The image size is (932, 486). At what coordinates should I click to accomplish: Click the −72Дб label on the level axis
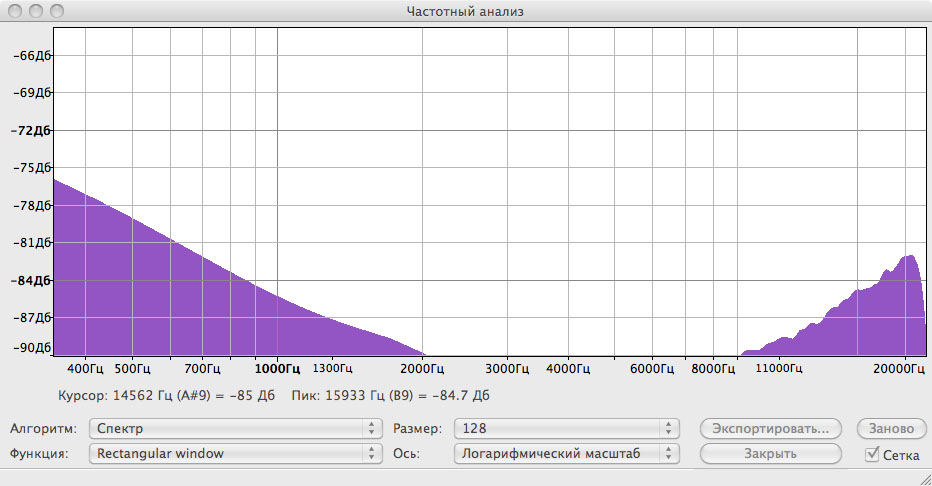30,131
